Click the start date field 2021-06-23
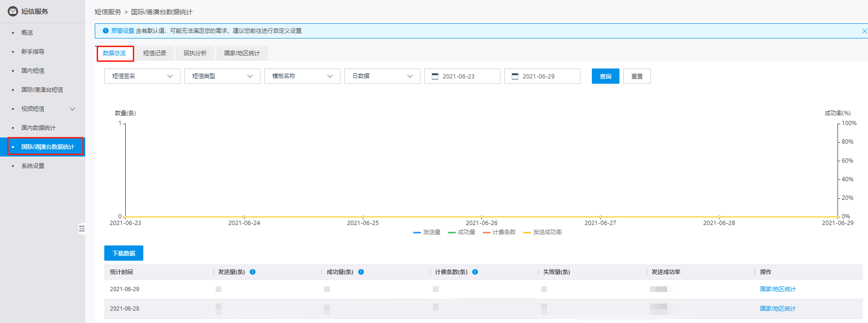 pos(462,76)
